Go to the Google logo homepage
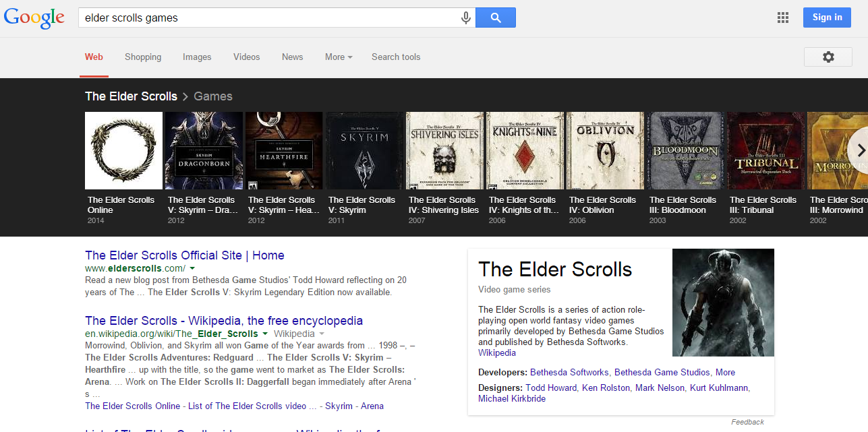Screen dimensions: 868x432 pyautogui.click(x=34, y=18)
